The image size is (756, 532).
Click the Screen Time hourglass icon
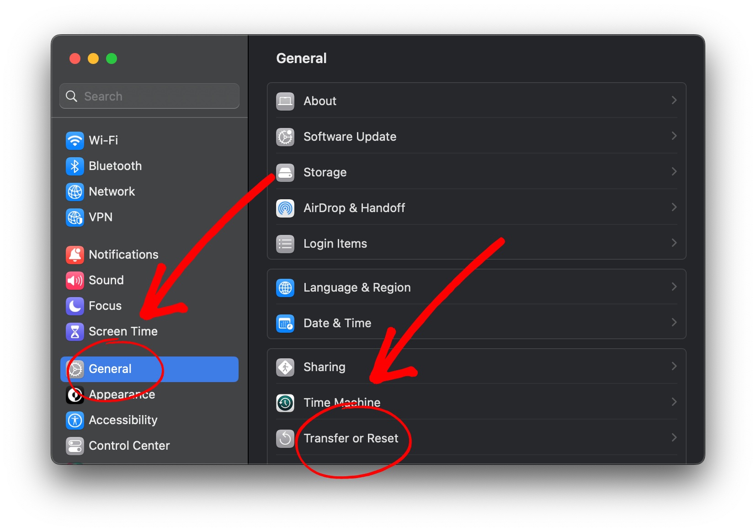pos(75,331)
